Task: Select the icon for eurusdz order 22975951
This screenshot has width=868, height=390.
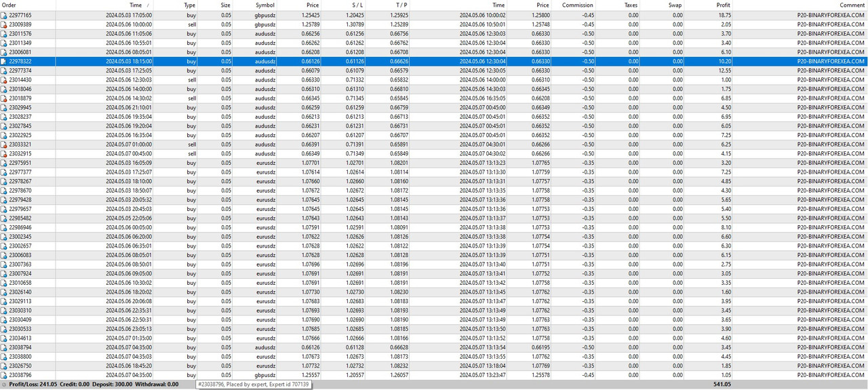Action: click(x=4, y=163)
